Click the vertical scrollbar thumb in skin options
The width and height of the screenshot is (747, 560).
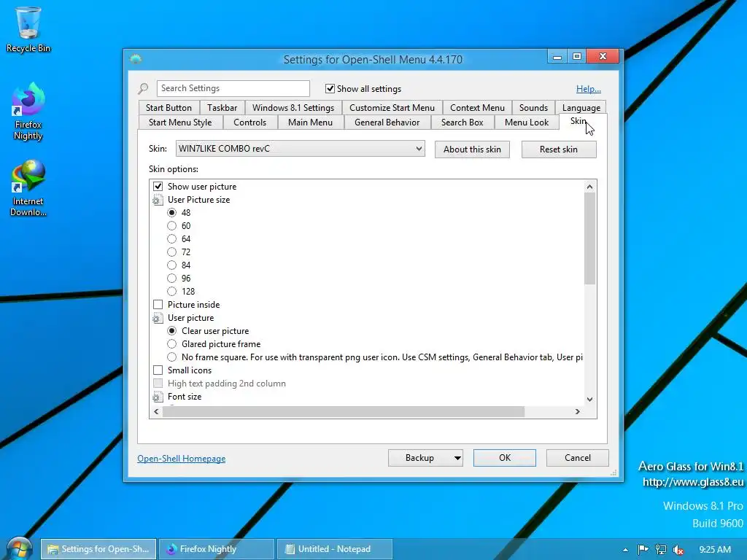pyautogui.click(x=589, y=238)
